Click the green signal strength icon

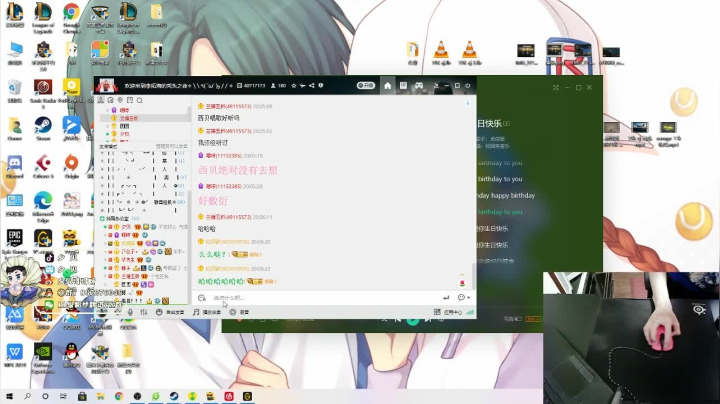(470, 312)
